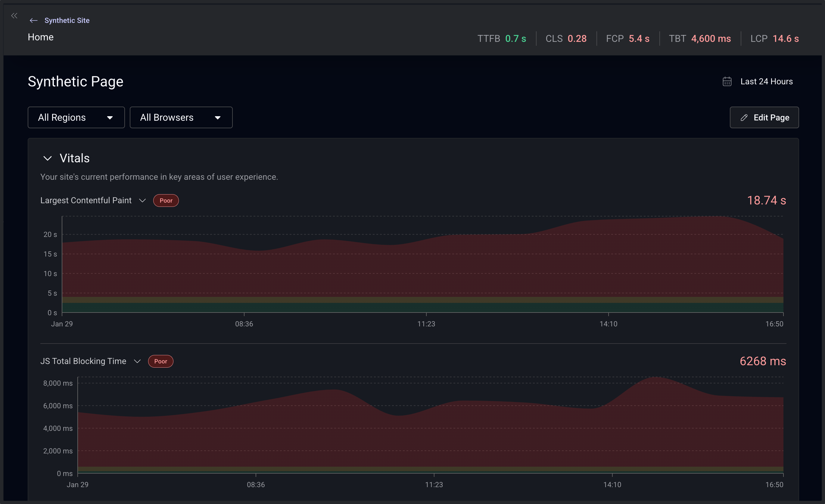The image size is (825, 504).
Task: Click the Poor badge next to JS Total Blocking Time
Action: click(161, 361)
